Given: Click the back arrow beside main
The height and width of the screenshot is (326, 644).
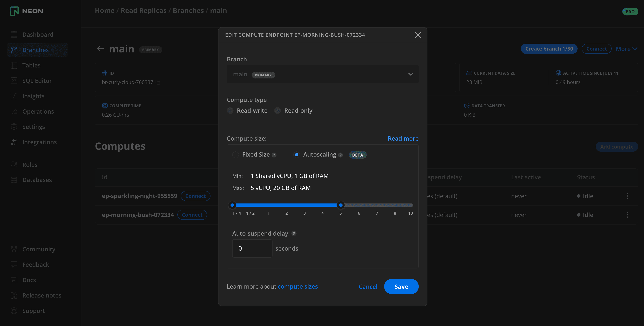Looking at the screenshot, I should click(x=100, y=49).
